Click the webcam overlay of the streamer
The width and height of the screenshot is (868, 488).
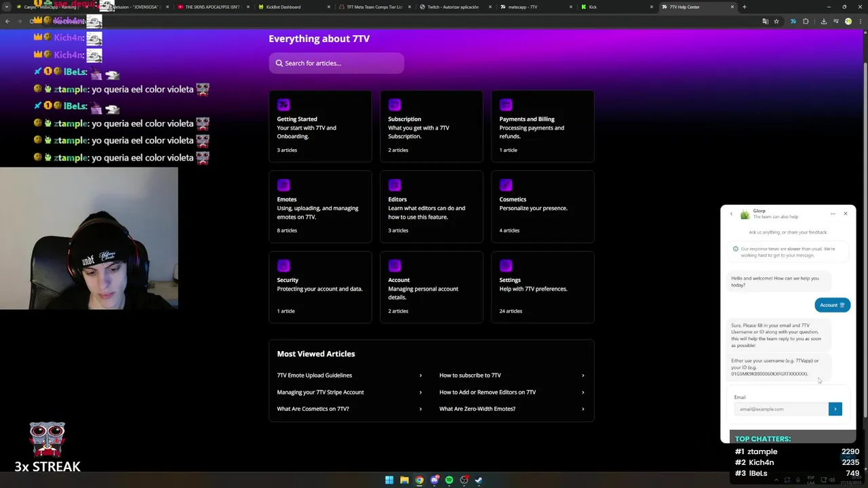tap(89, 239)
